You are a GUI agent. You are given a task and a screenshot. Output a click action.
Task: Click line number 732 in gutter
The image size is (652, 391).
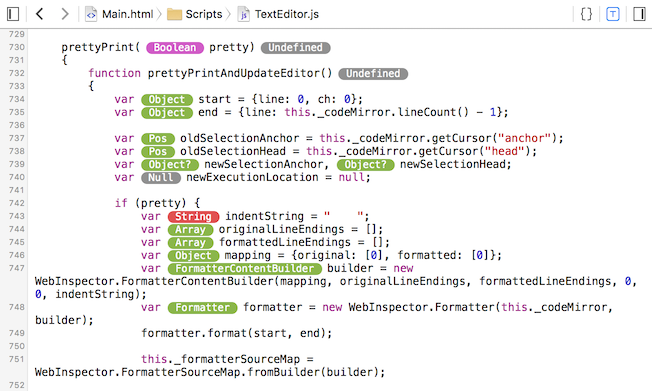pyautogui.click(x=17, y=73)
